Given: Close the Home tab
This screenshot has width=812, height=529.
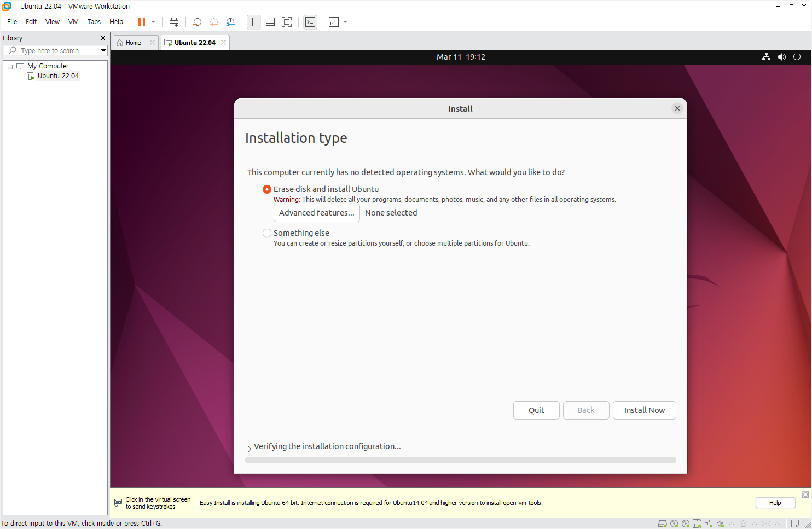Looking at the screenshot, I should [x=152, y=43].
